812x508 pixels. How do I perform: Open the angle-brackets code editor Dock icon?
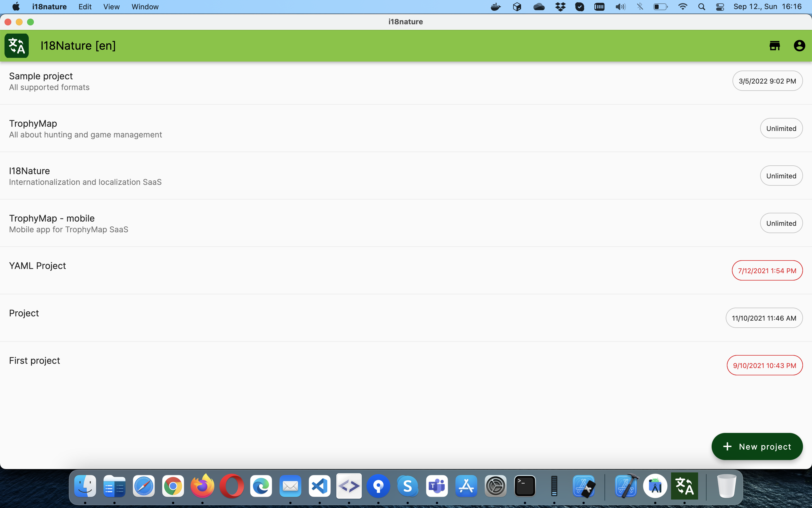pos(349,486)
